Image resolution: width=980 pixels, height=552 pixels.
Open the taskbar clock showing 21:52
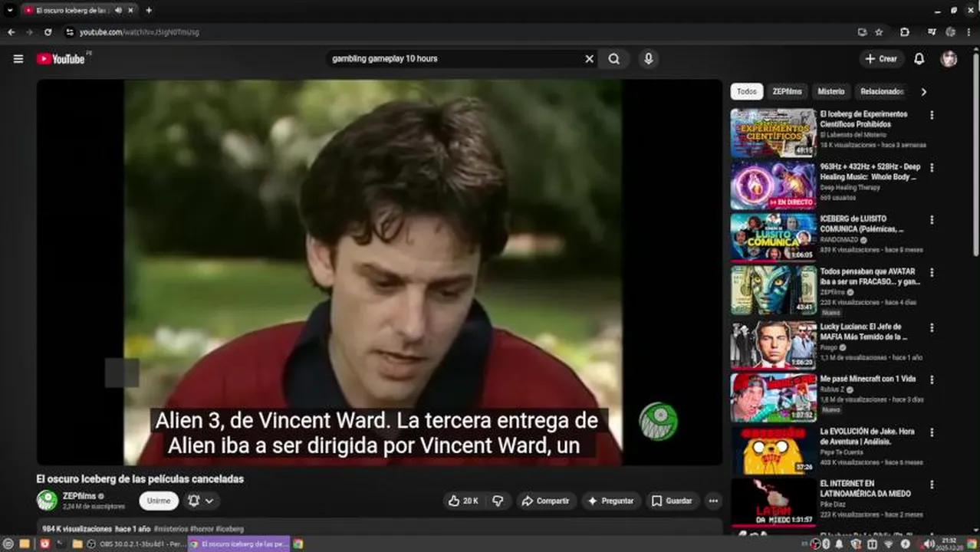(x=951, y=544)
